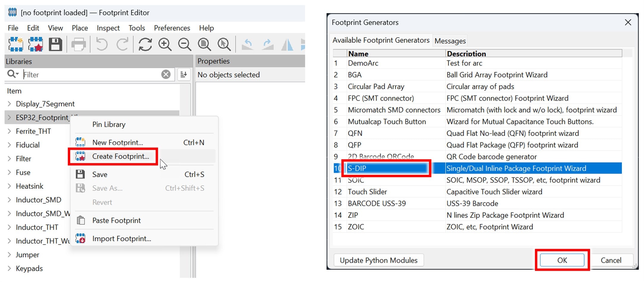The image size is (644, 282).
Task: Switch to the Messages tab
Action: click(x=450, y=41)
